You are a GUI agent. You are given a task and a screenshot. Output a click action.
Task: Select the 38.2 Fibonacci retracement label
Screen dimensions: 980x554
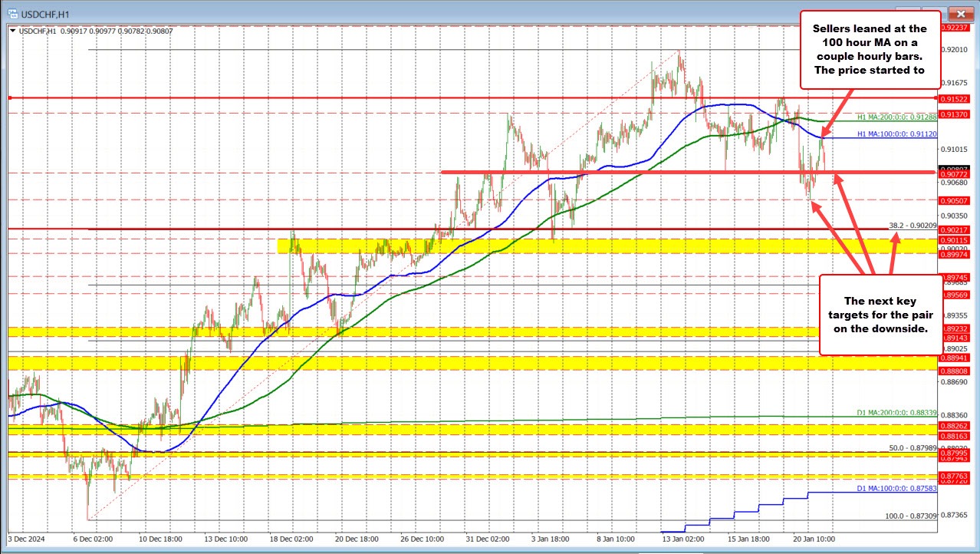(913, 226)
